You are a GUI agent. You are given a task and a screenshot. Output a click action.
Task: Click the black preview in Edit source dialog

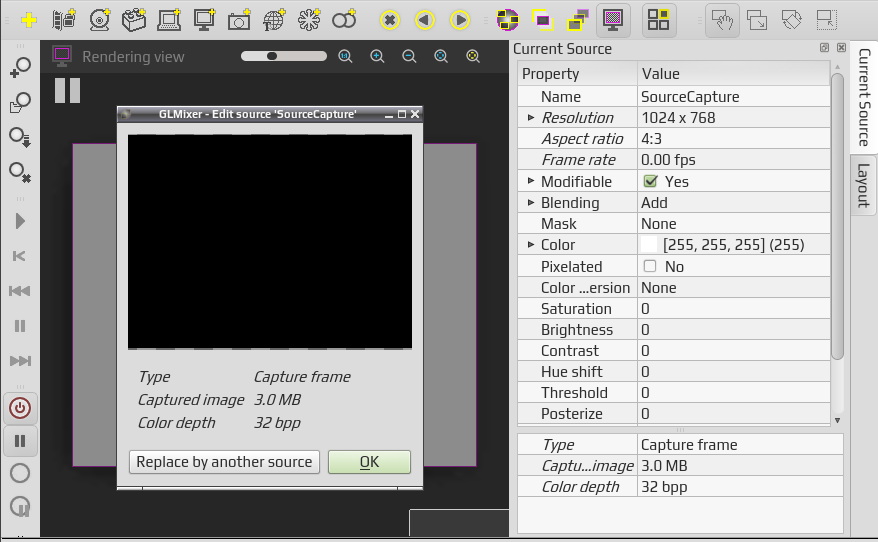(270, 241)
